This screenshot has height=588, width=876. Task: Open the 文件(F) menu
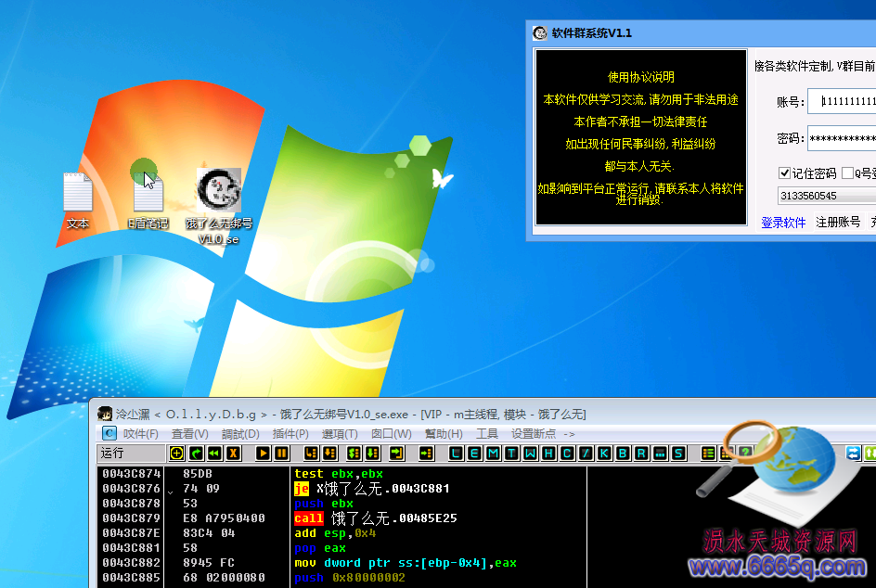141,434
